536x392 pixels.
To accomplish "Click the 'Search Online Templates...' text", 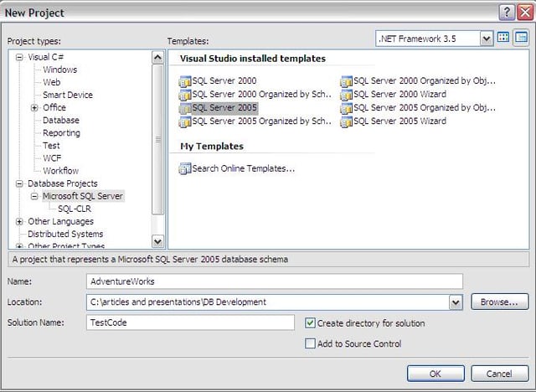I will (244, 168).
